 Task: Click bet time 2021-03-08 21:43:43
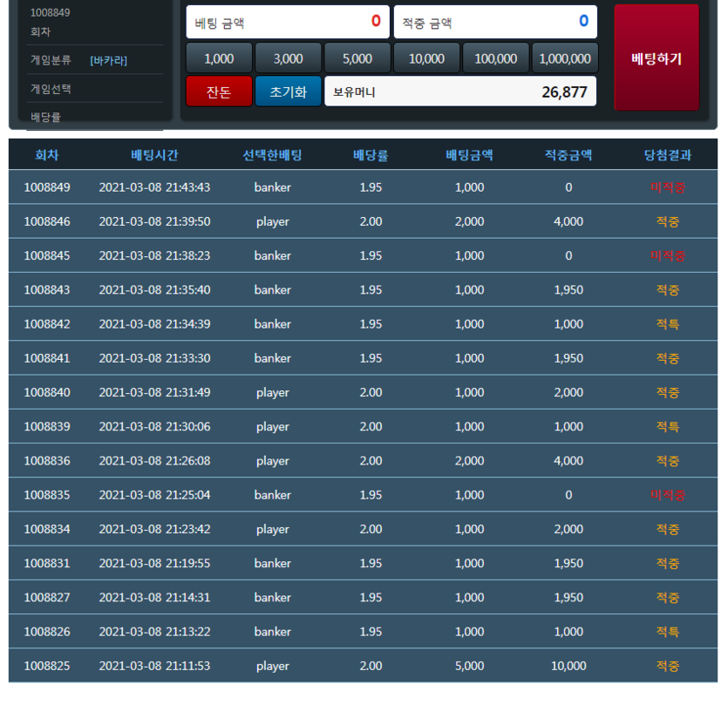click(x=154, y=187)
